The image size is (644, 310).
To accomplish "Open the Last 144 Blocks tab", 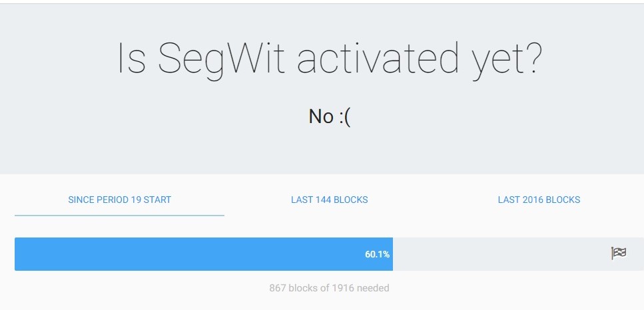I will 330,200.
